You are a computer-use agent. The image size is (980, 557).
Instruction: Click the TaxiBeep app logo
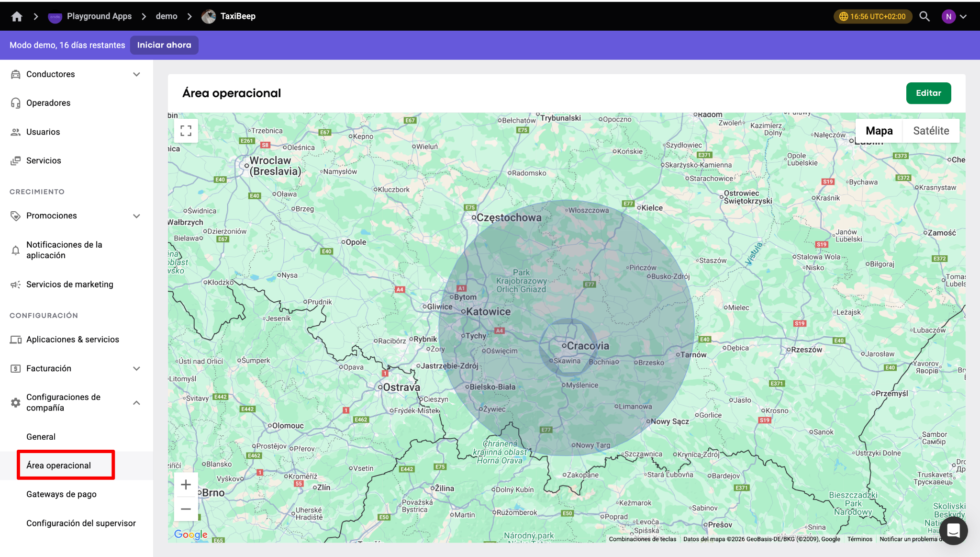tap(209, 16)
